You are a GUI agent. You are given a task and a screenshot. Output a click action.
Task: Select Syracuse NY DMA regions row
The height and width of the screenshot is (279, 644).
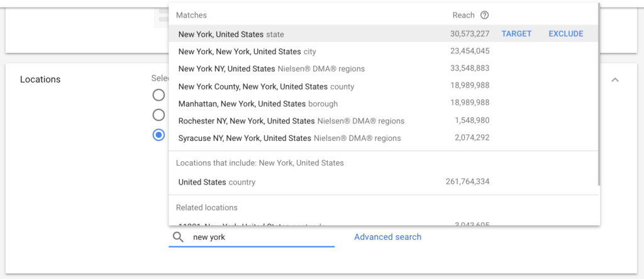383,139
